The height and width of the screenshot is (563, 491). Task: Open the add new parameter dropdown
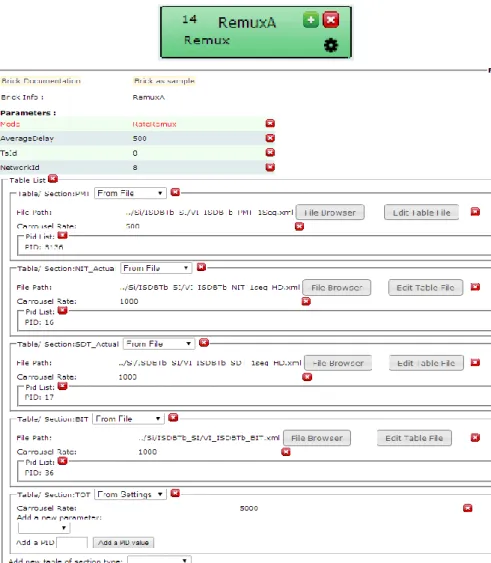coord(44,528)
